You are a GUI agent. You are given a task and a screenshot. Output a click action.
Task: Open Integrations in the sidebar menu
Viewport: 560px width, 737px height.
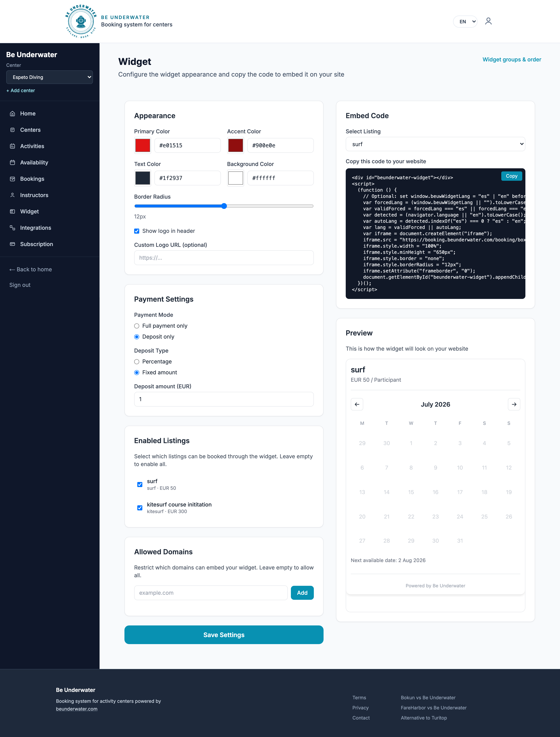(49, 228)
